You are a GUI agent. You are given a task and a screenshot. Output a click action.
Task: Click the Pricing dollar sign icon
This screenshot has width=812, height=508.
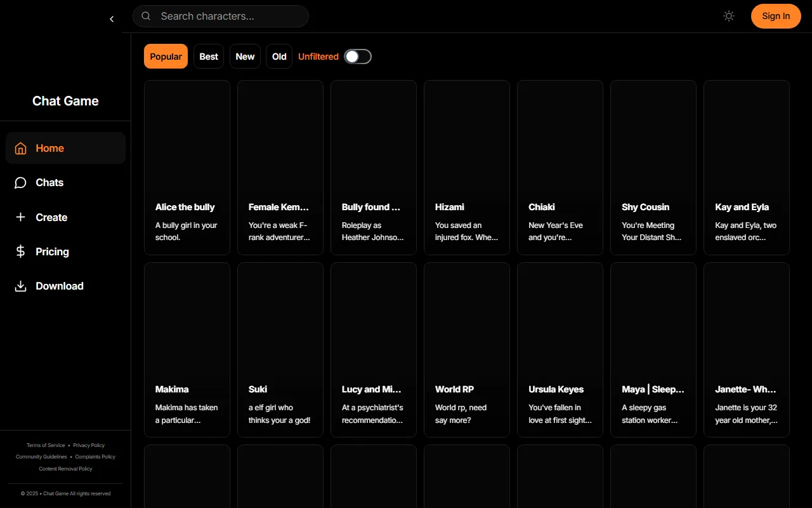pos(21,251)
